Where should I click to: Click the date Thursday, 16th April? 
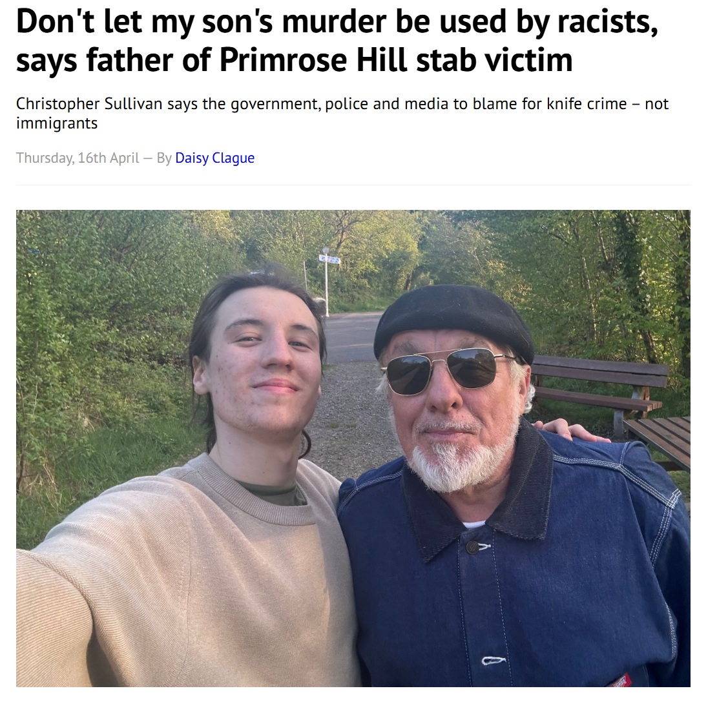coord(78,158)
